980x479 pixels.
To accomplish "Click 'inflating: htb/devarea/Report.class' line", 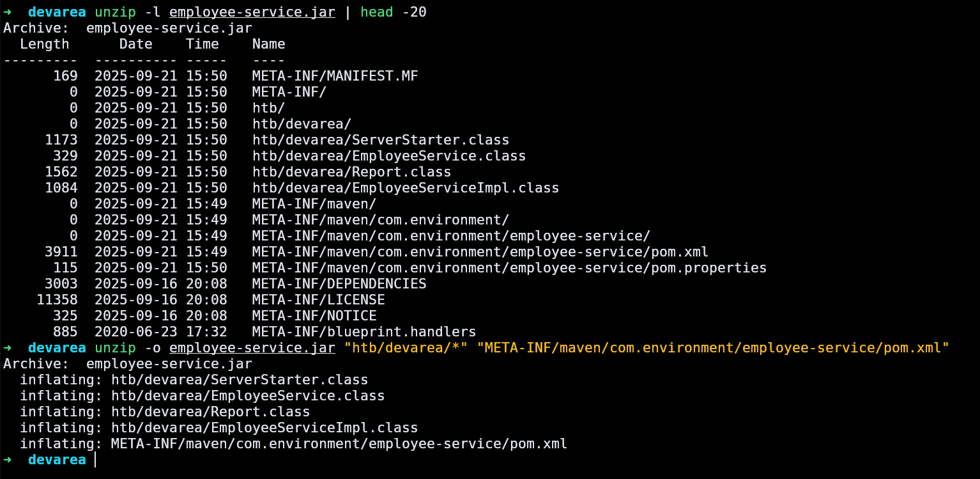I will tap(165, 412).
